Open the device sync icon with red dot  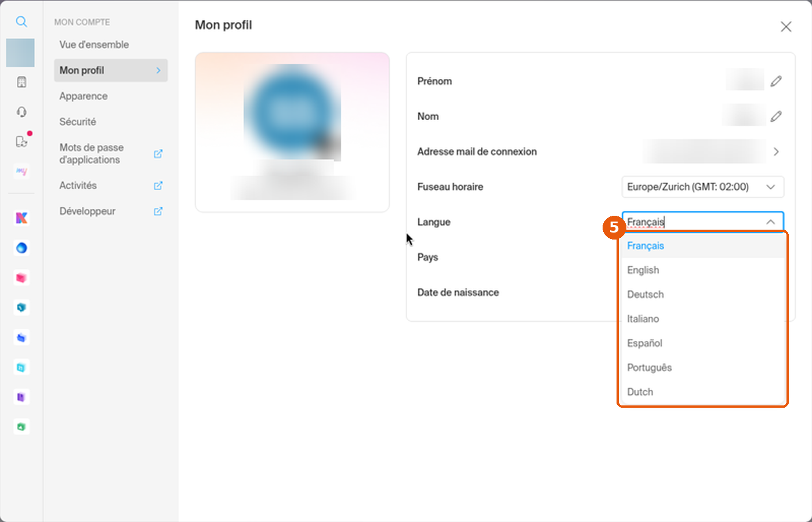click(x=21, y=142)
